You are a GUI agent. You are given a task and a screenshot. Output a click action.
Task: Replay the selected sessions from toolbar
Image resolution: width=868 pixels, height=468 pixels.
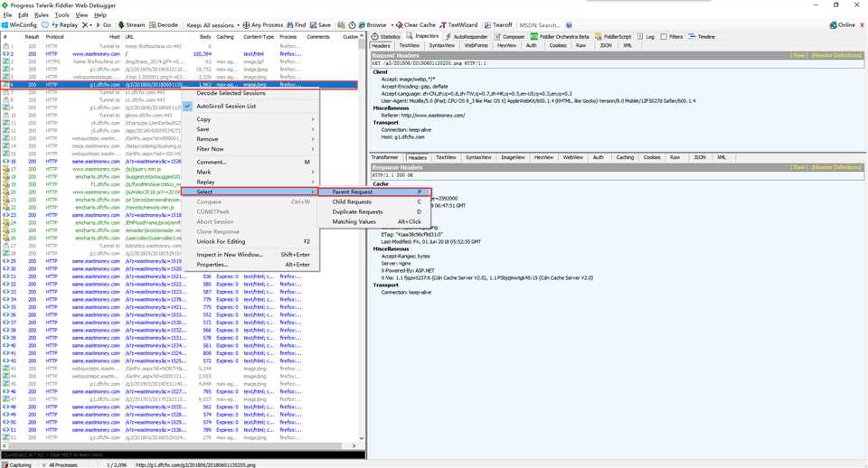tap(65, 25)
